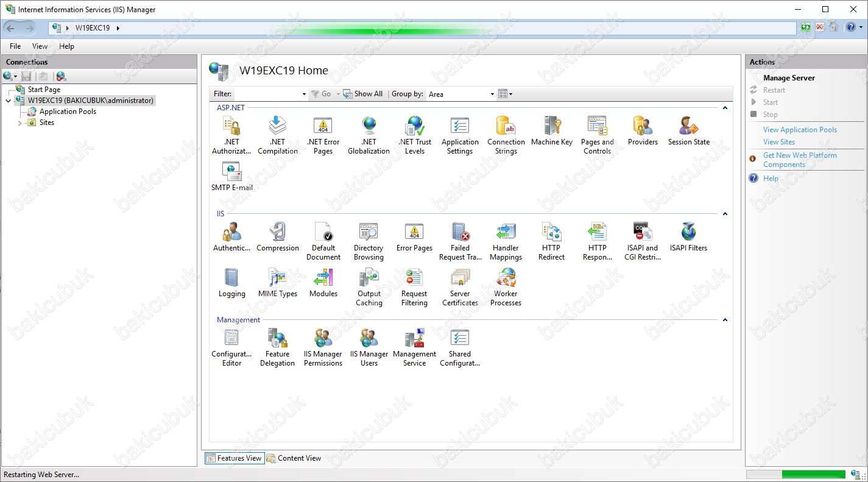Open Handler Mappings feature
Screen dimensions: 868x482
point(506,241)
